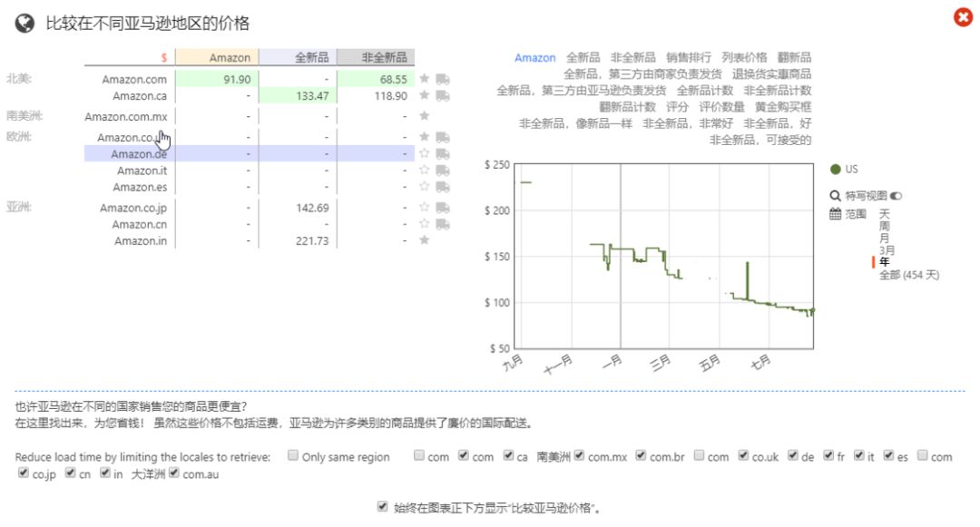Viewport: 980px width, 527px height.
Task: Enable the Only same region checkbox
Action: click(x=292, y=455)
